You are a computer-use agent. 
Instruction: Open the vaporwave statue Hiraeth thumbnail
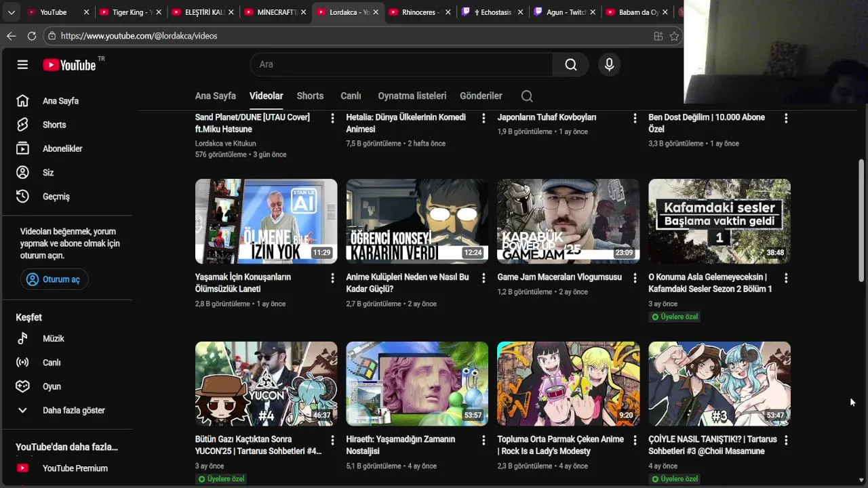tap(417, 384)
